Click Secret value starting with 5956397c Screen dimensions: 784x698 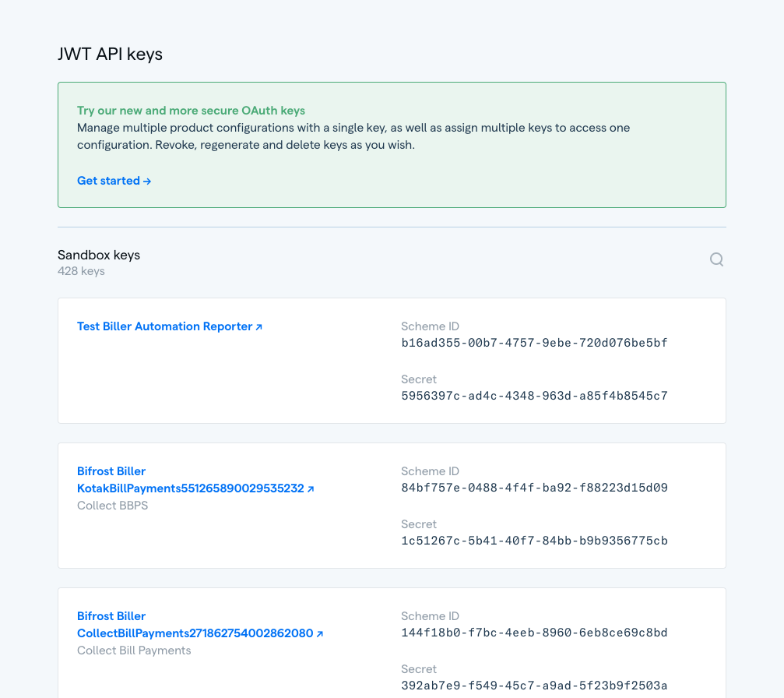(534, 396)
